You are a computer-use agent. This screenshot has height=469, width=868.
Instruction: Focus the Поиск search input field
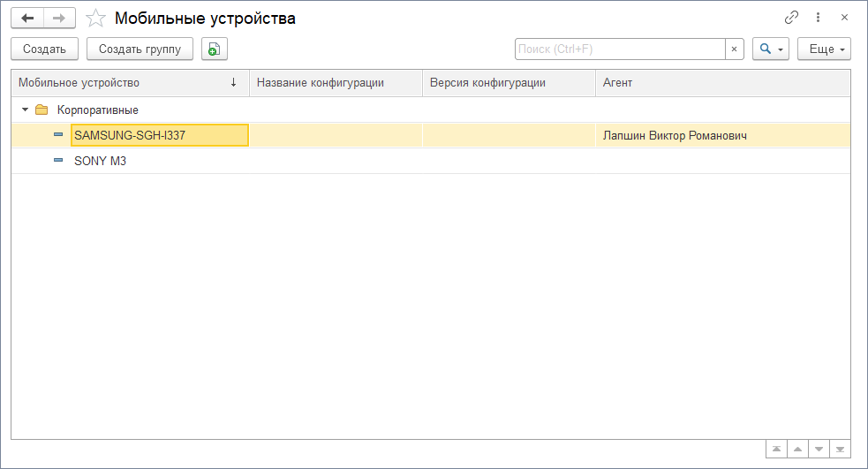620,49
